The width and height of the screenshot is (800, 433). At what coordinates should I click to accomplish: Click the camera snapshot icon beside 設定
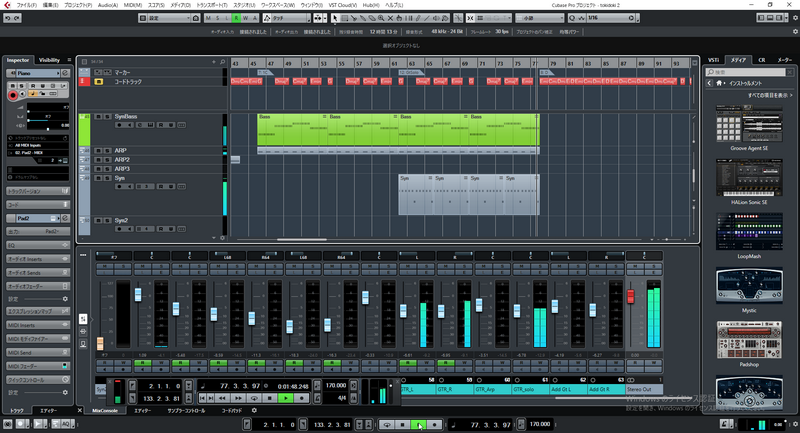pos(195,18)
